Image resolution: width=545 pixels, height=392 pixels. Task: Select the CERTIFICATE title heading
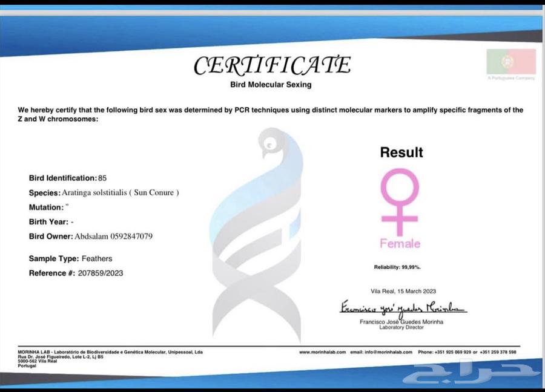coord(272,65)
